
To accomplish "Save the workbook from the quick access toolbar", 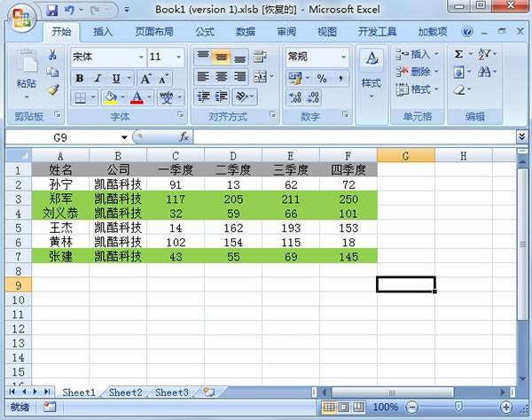I will pyautogui.click(x=52, y=11).
